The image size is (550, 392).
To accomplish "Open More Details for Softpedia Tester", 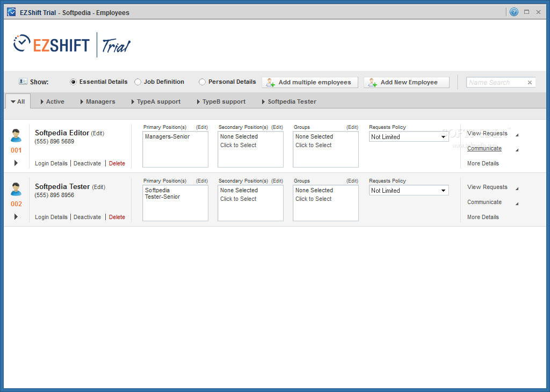I will (x=483, y=217).
